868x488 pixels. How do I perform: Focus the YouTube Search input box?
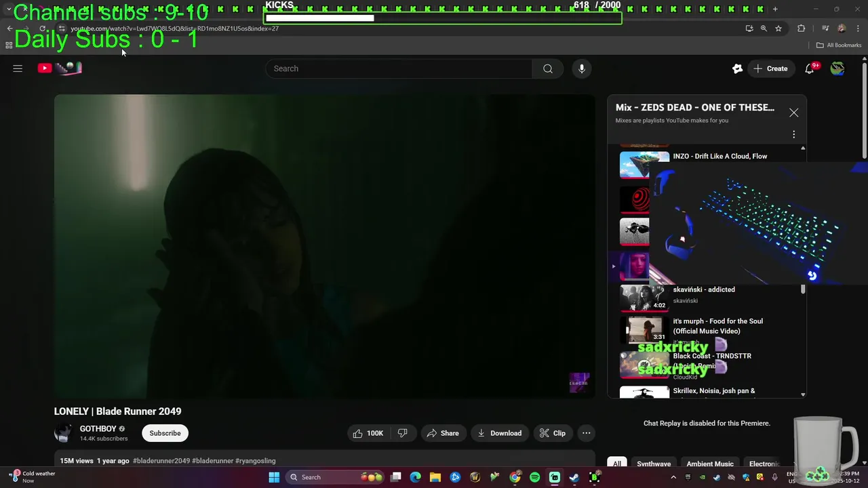400,68
